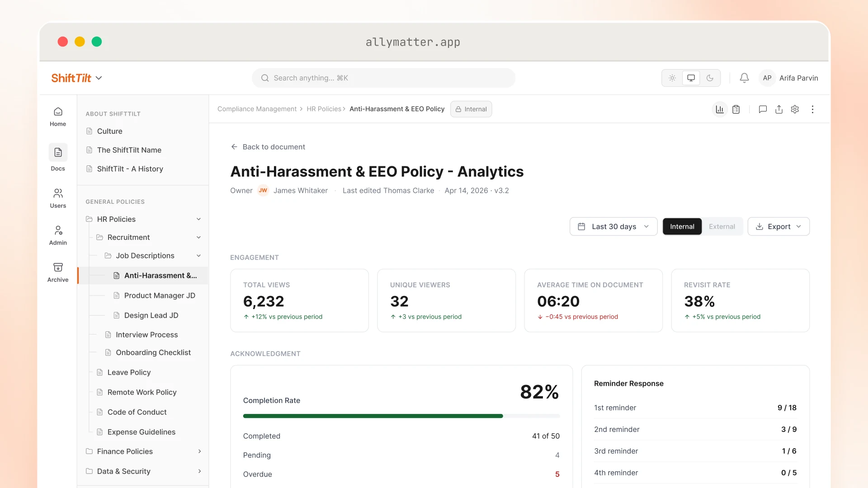The image size is (868, 488).
Task: Open the three-dot more options menu
Action: [x=812, y=109]
